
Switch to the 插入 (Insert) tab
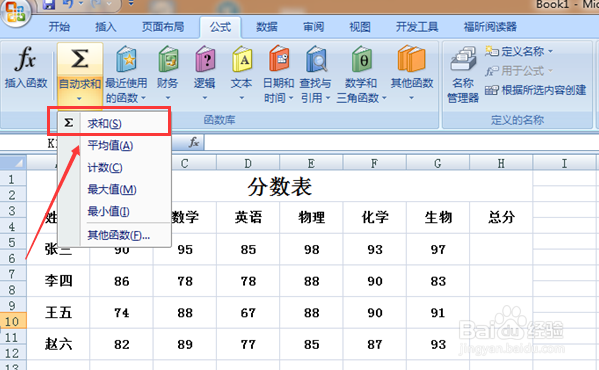(x=105, y=27)
